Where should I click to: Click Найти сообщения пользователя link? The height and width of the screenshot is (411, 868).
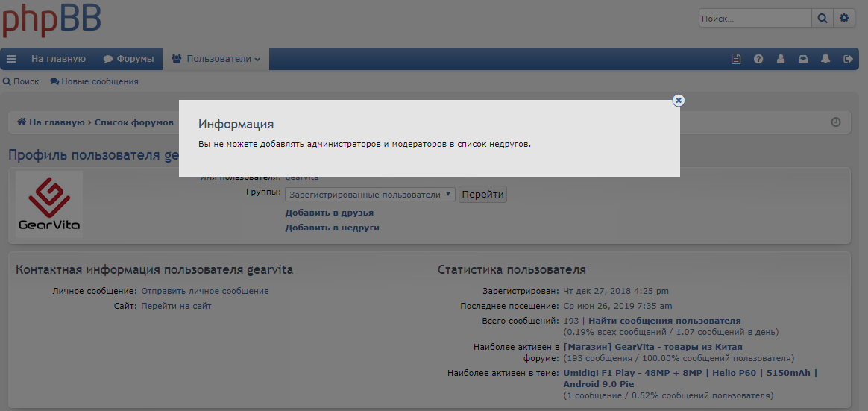coord(664,321)
